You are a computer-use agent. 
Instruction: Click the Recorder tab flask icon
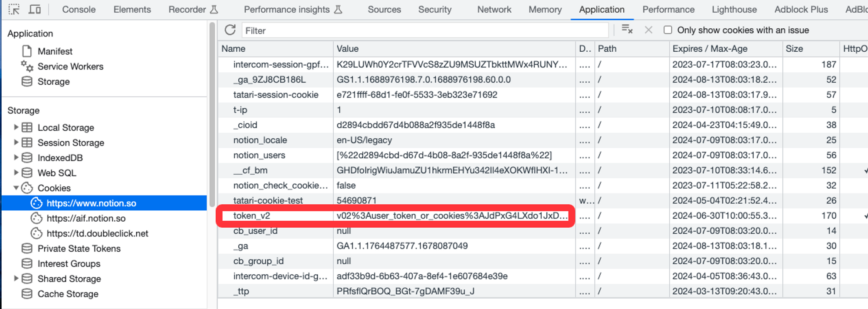click(214, 10)
